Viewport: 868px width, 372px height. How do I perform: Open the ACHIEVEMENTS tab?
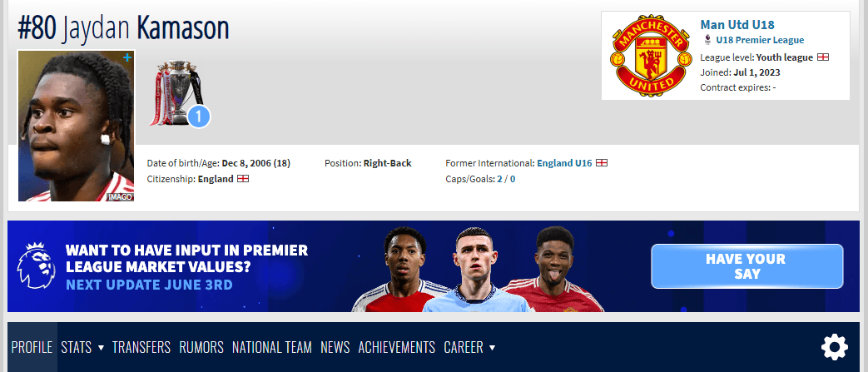(396, 347)
